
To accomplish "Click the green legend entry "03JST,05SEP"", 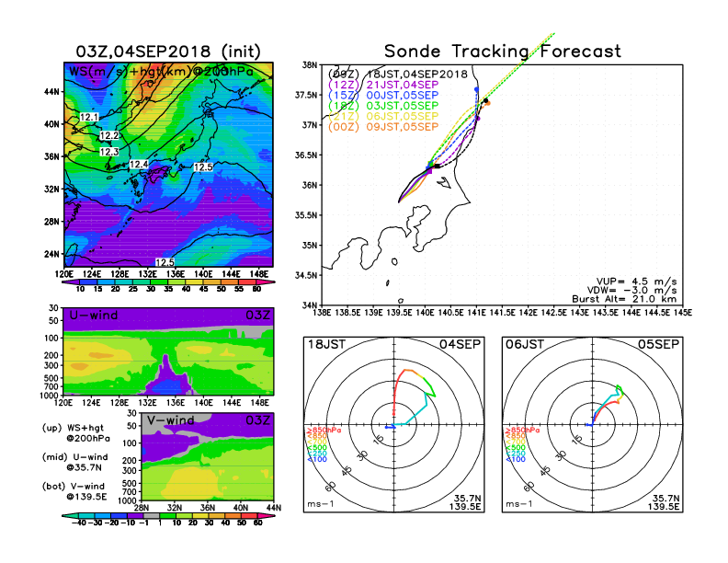I will pos(402,106).
